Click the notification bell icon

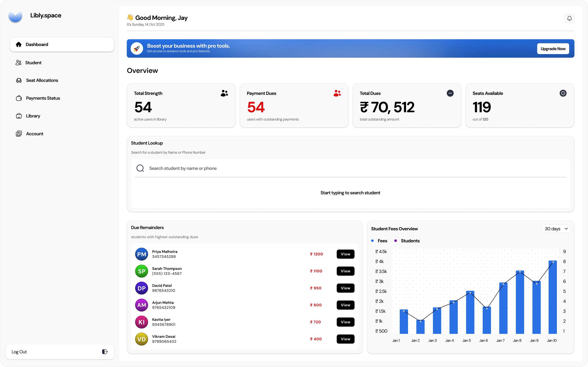[x=569, y=18]
